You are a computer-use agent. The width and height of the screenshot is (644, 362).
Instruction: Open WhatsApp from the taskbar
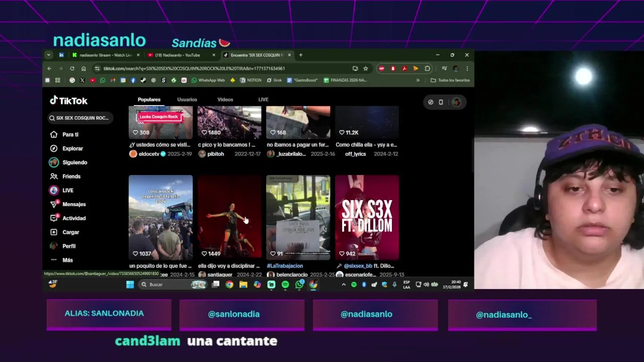299,285
